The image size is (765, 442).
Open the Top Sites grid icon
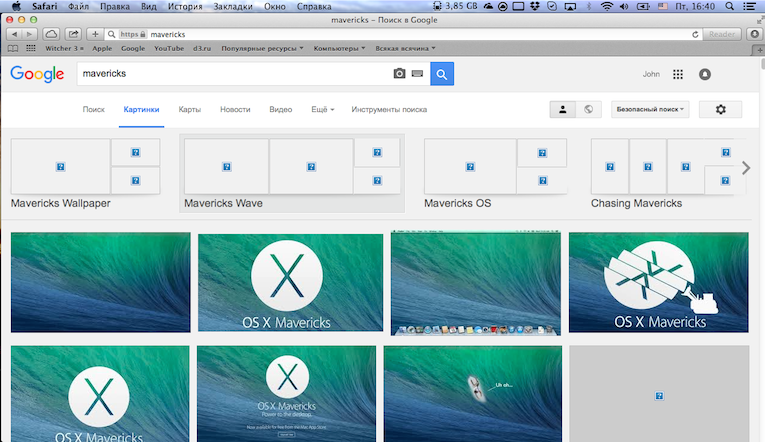click(31, 48)
